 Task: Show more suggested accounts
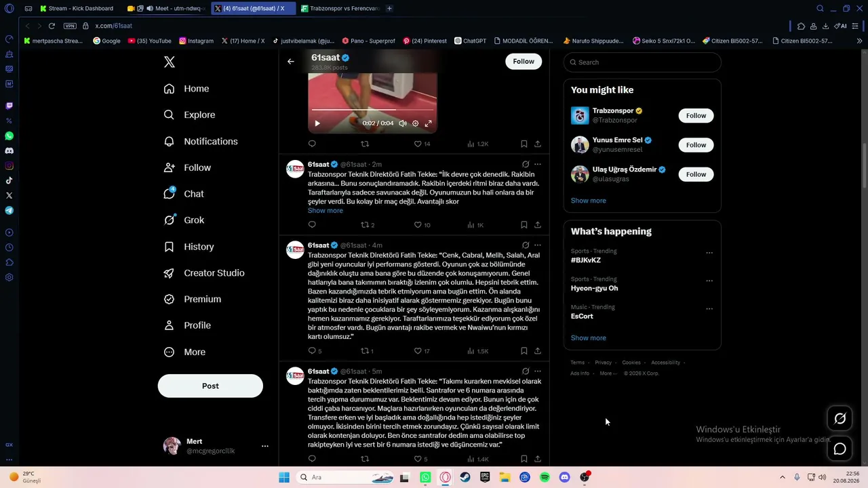tap(589, 201)
